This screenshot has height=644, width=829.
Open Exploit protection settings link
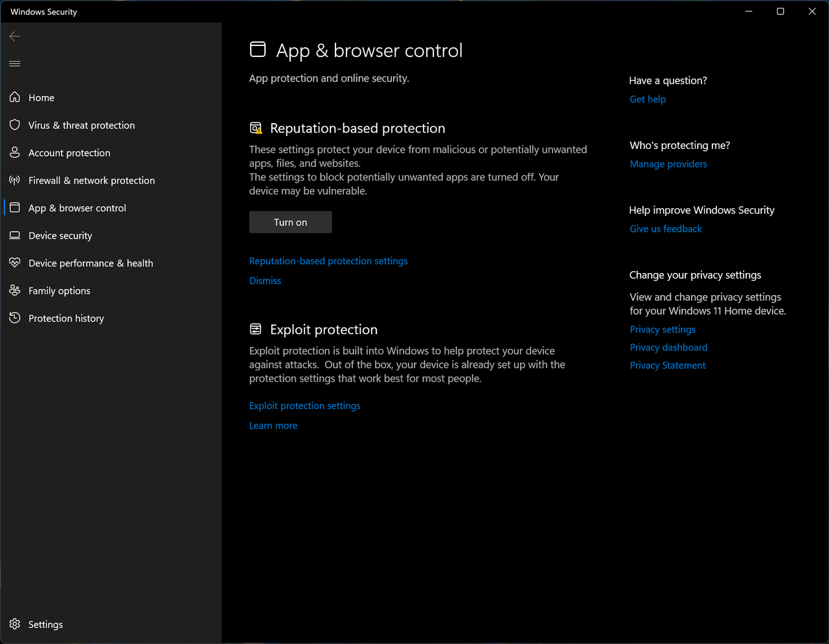click(x=304, y=406)
